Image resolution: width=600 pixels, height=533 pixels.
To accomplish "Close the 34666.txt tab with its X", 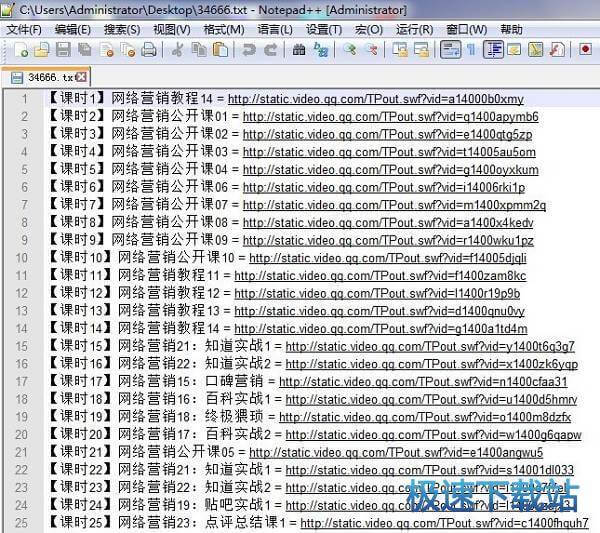I will click(81, 77).
